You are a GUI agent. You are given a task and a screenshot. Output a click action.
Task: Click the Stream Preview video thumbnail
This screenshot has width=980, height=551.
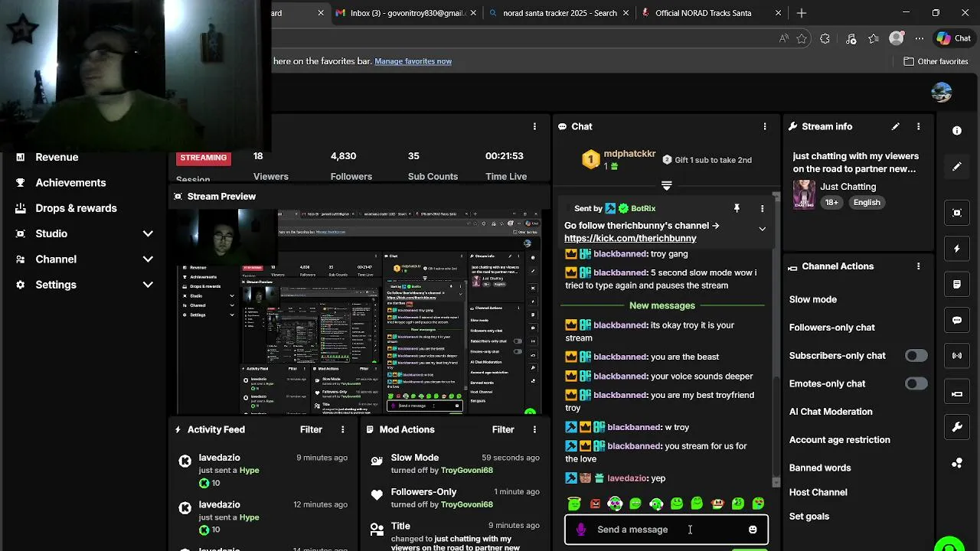pos(358,311)
